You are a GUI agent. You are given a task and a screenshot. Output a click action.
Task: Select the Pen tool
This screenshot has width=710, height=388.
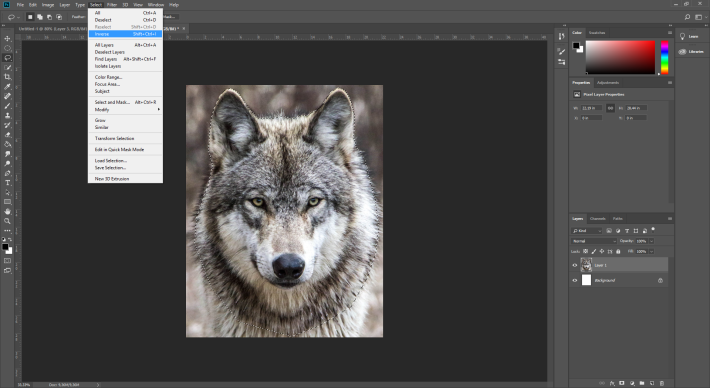[x=7, y=173]
